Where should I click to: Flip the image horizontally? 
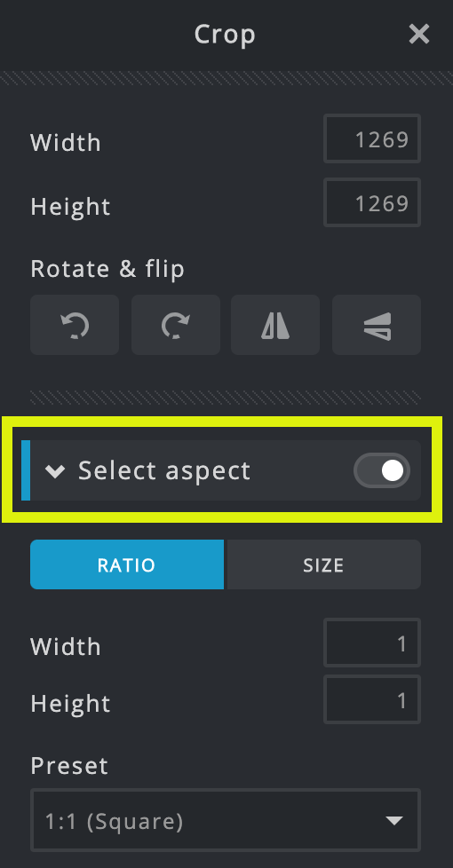click(275, 325)
